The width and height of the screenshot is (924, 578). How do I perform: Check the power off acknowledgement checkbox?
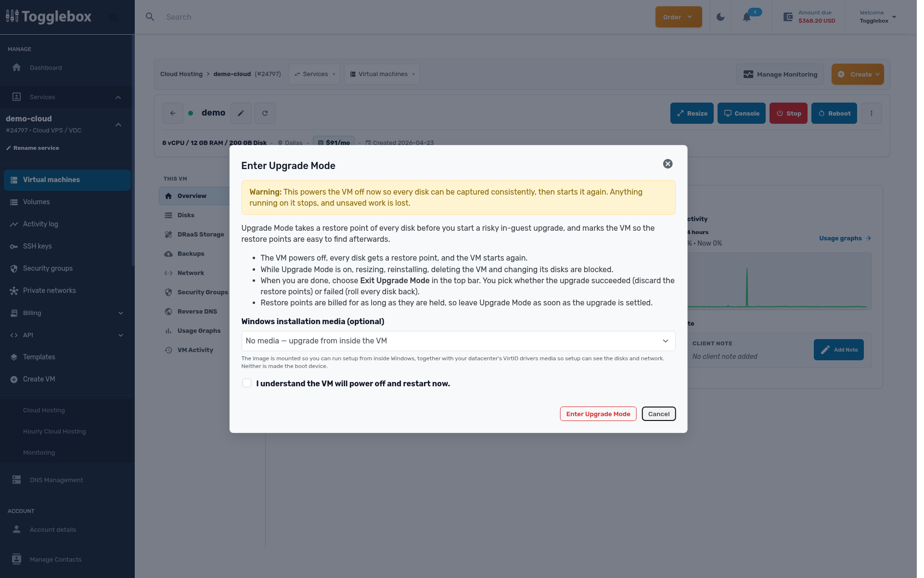pos(247,383)
